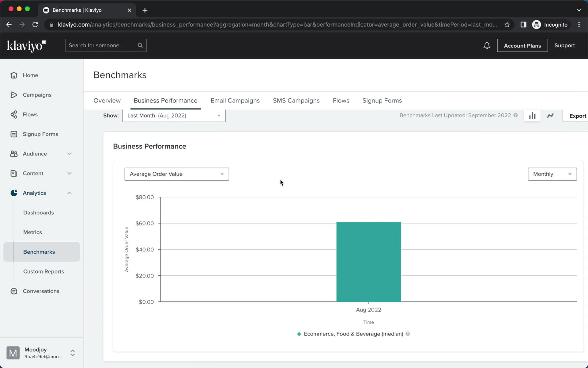Open Metrics under Analytics
The height and width of the screenshot is (368, 588).
point(32,232)
